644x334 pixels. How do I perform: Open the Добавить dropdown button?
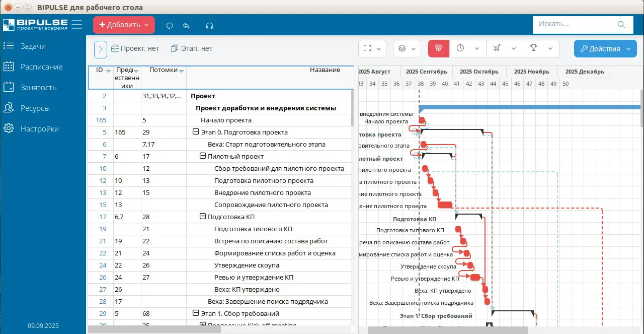point(124,25)
